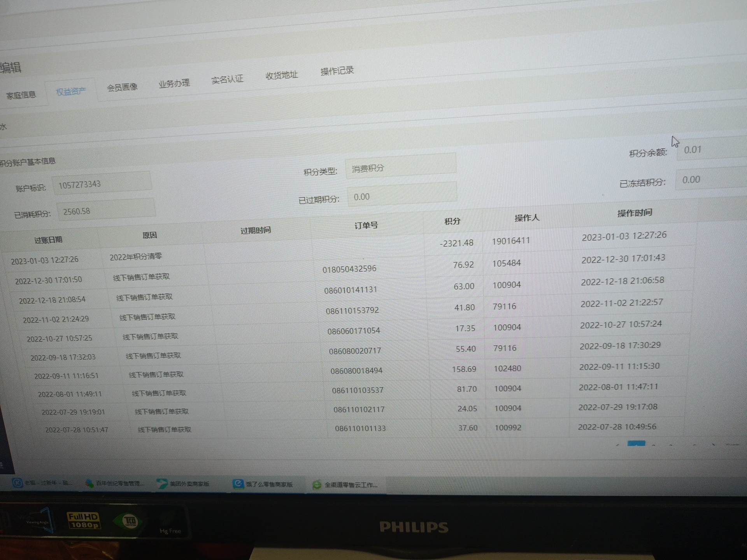Switch to the 收货地址 tab
Screen dimensions: 747x560
pyautogui.click(x=281, y=75)
